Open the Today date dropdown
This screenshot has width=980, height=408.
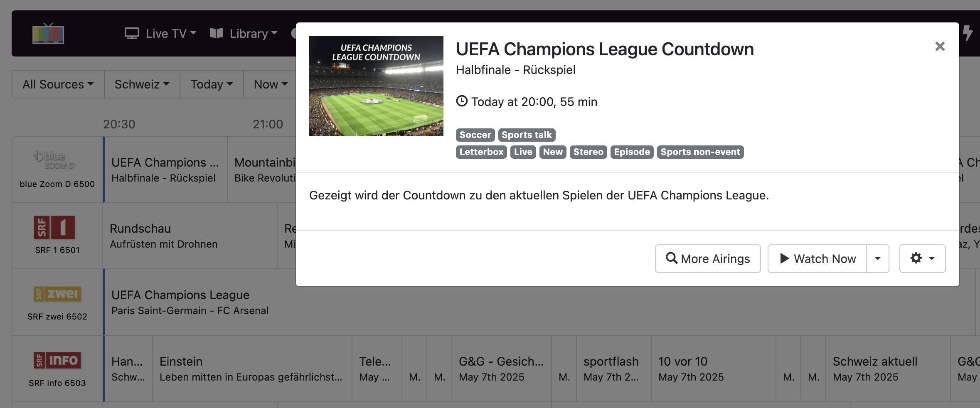[x=211, y=84]
